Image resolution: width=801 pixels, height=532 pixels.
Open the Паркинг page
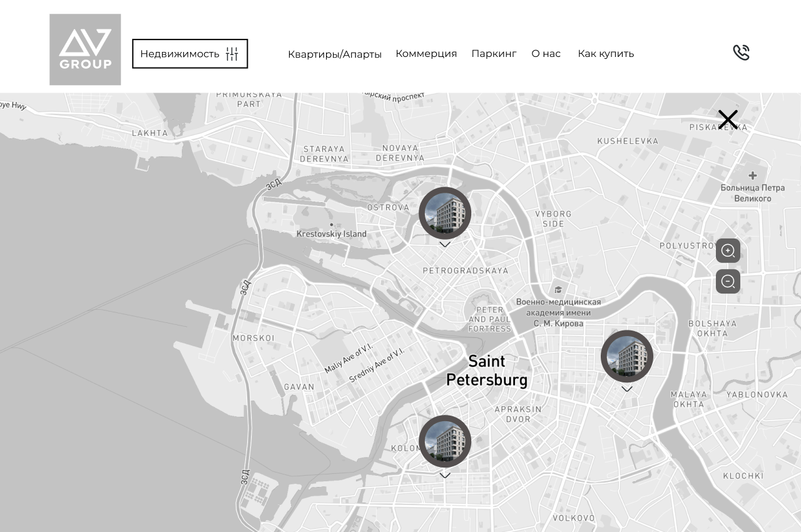pyautogui.click(x=494, y=54)
